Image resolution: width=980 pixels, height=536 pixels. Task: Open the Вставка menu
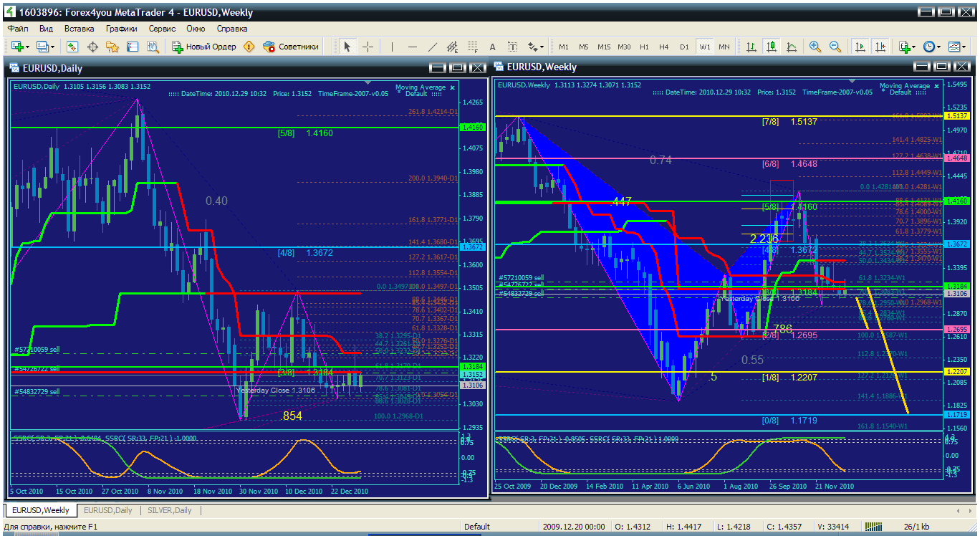click(79, 29)
